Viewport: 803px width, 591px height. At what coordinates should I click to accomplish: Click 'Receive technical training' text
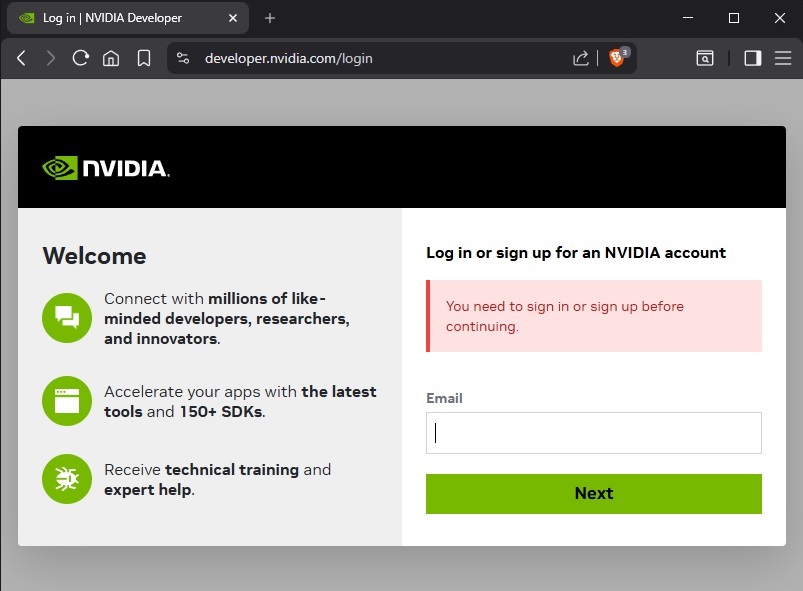click(218, 479)
